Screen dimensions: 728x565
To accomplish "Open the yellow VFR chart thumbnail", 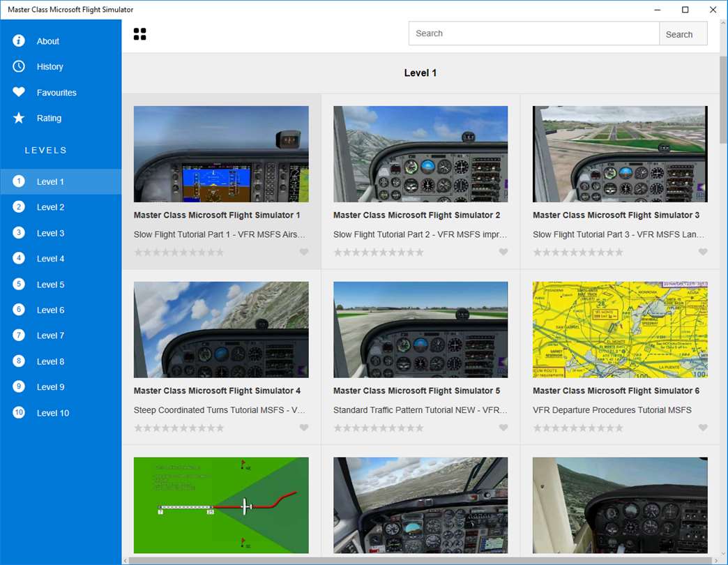I will (621, 329).
